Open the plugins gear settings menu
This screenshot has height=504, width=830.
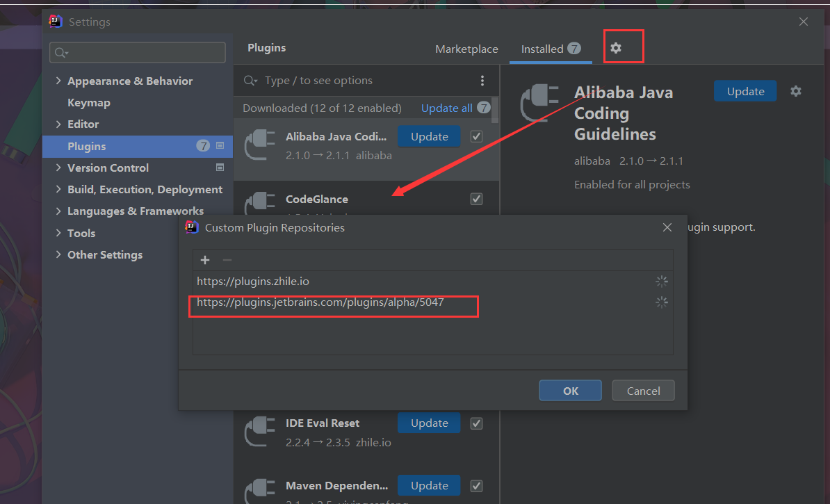(616, 48)
